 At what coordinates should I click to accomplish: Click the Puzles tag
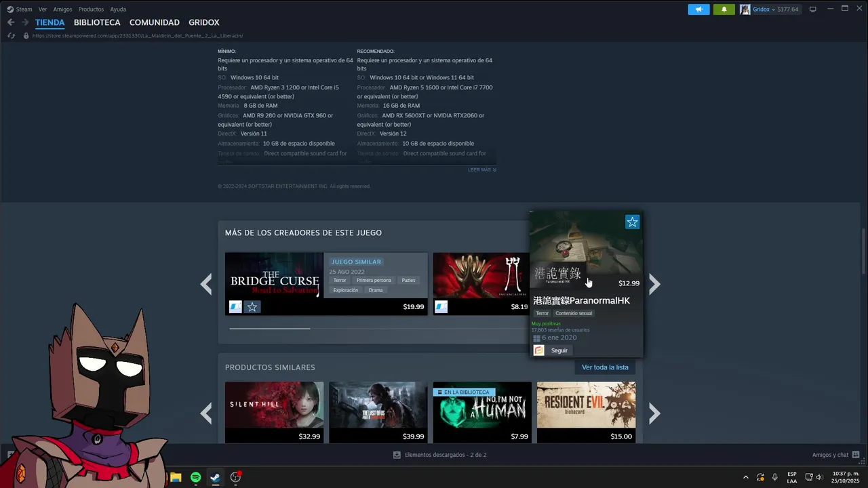click(408, 280)
